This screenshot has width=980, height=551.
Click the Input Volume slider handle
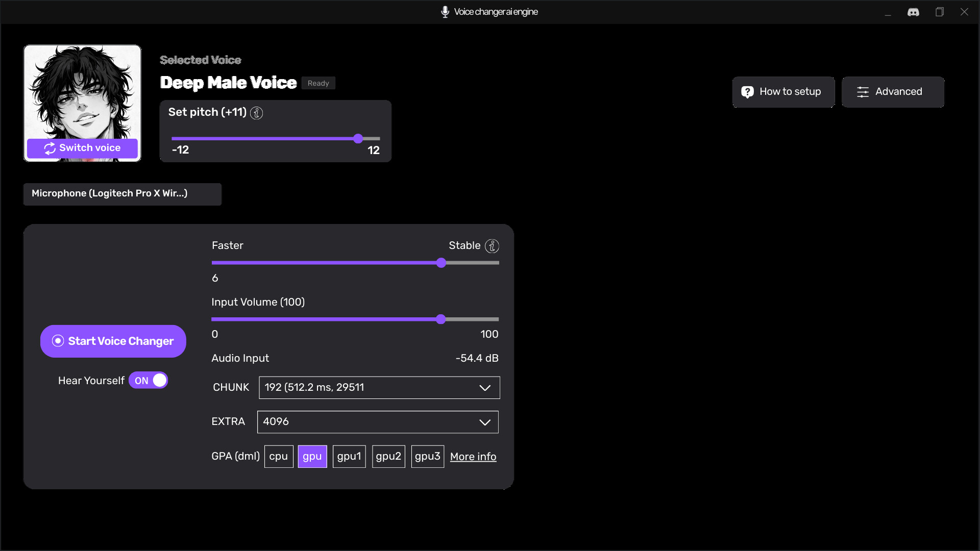click(441, 319)
